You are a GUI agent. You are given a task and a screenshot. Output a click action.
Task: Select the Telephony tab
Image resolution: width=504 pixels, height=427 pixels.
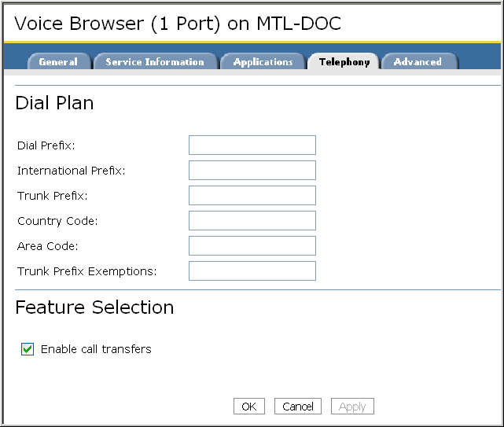pos(344,62)
